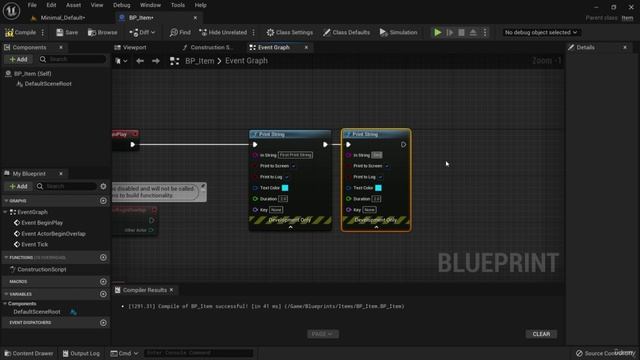The height and width of the screenshot is (360, 640).
Task: Edit In String field of first Print String
Action: click(x=296, y=155)
